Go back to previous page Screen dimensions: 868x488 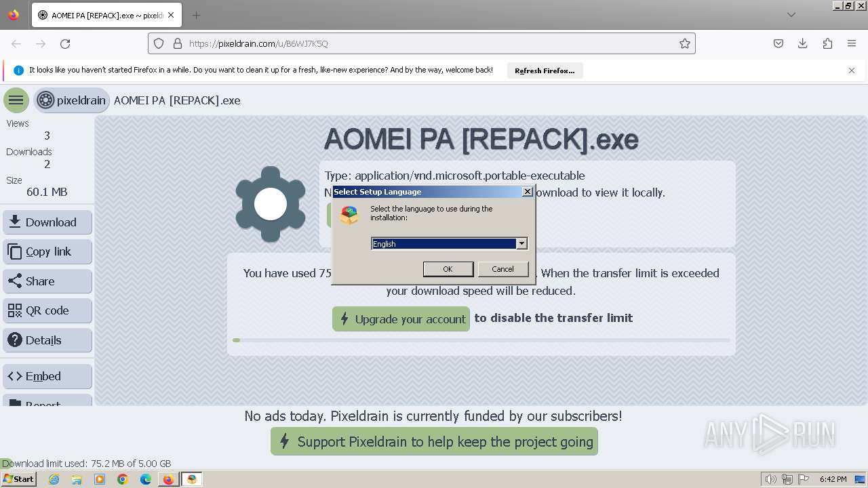click(16, 43)
